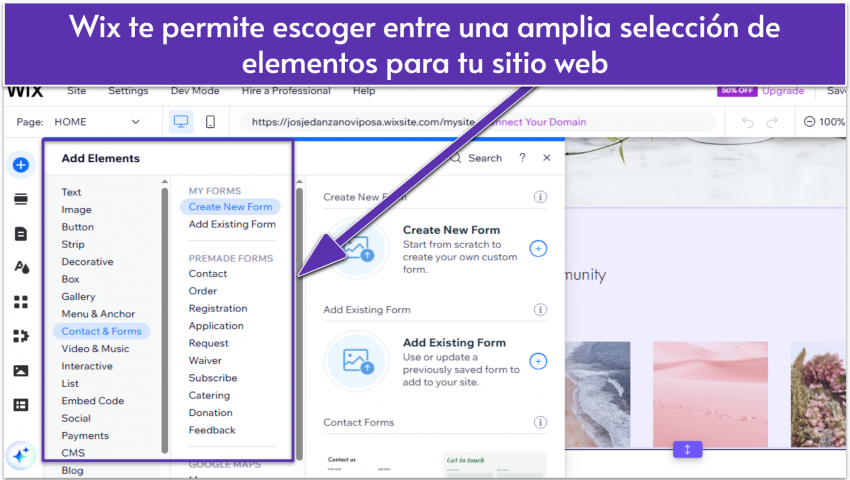Select Decorative element category
Image resolution: width=850 pixels, height=480 pixels.
tap(87, 261)
